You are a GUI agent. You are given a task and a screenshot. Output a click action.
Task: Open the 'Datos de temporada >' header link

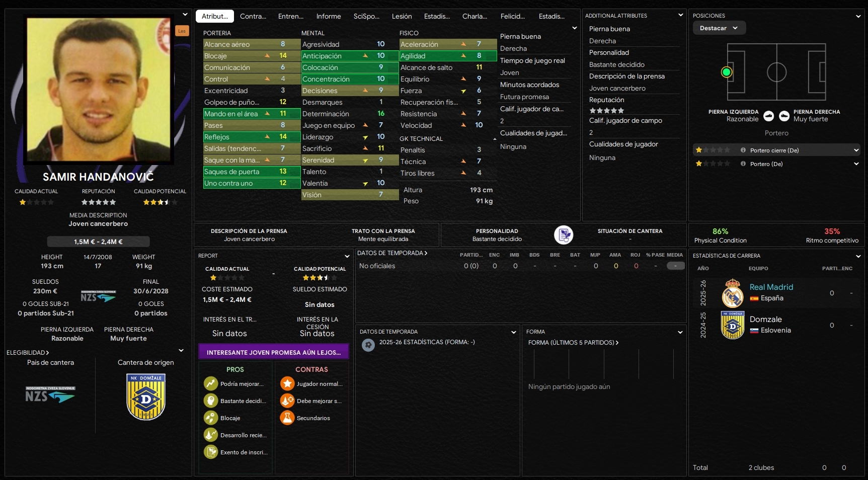[392, 253]
